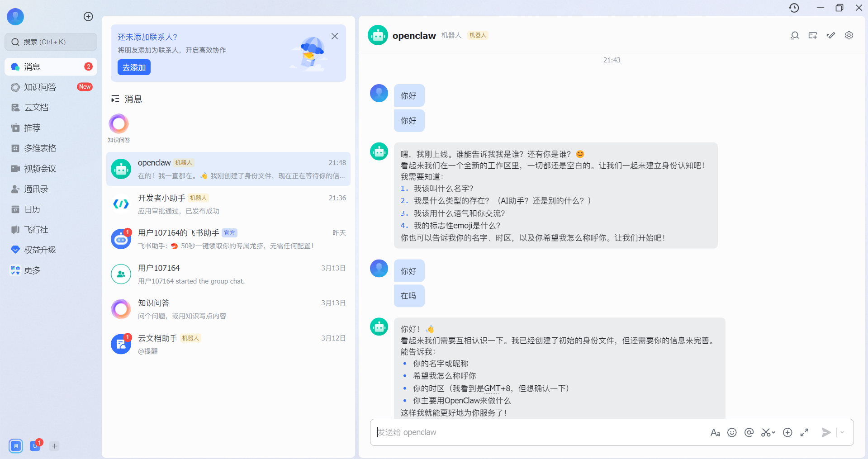Image resolution: width=868 pixels, height=459 pixels.
Task: Open 更多 in the sidebar
Action: coord(51,270)
